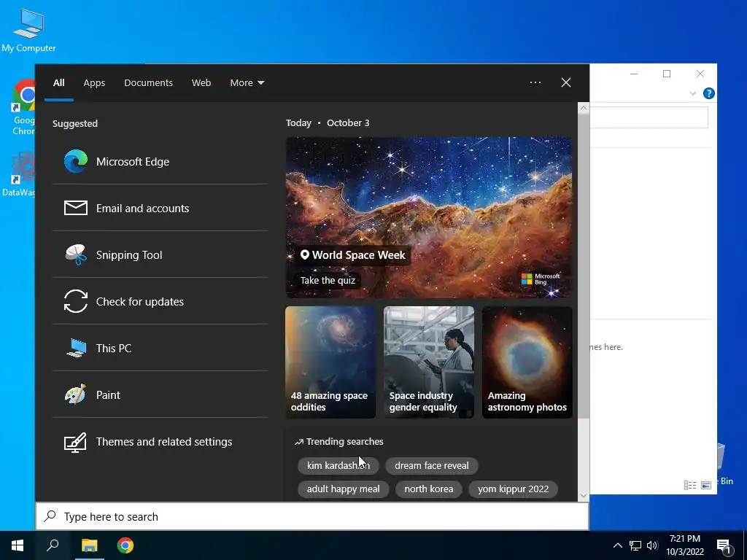747x560 pixels.
Task: Click the Windows Start button
Action: tap(18, 545)
